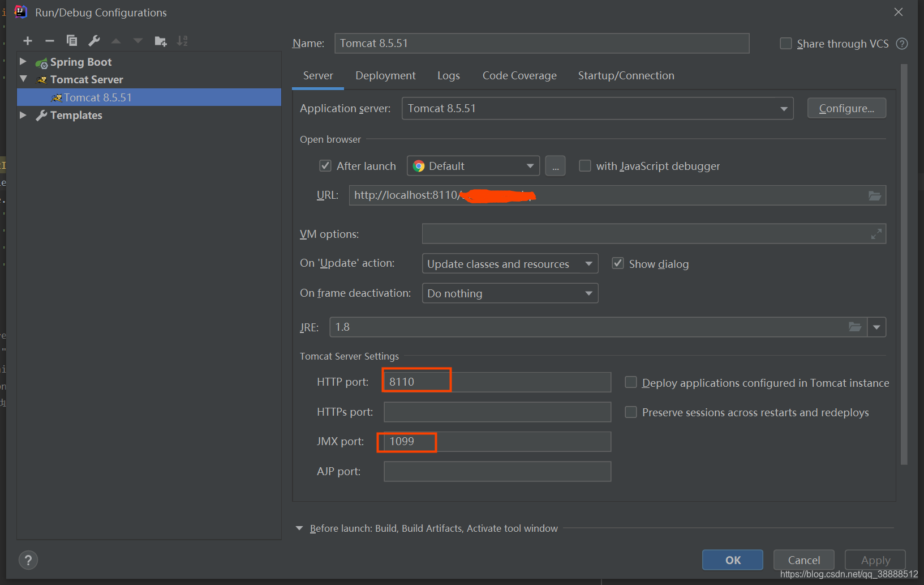
Task: Move configuration up arrow
Action: tap(116, 41)
